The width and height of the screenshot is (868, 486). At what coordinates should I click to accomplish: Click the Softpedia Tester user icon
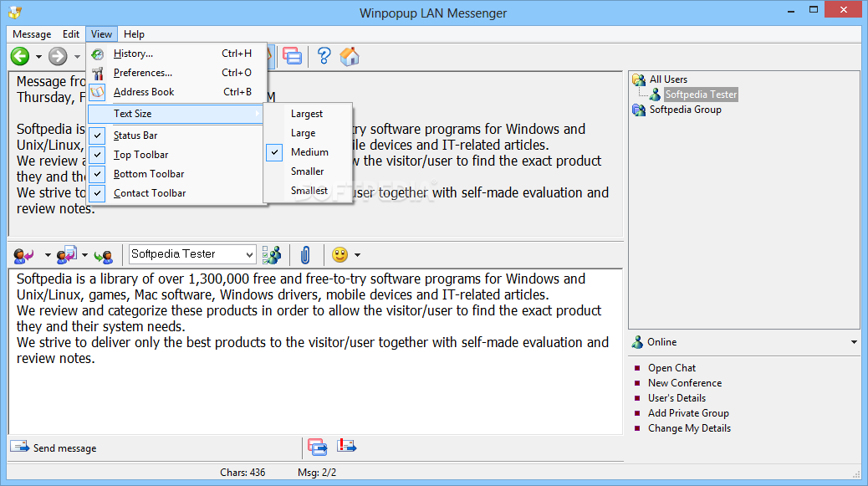click(655, 95)
